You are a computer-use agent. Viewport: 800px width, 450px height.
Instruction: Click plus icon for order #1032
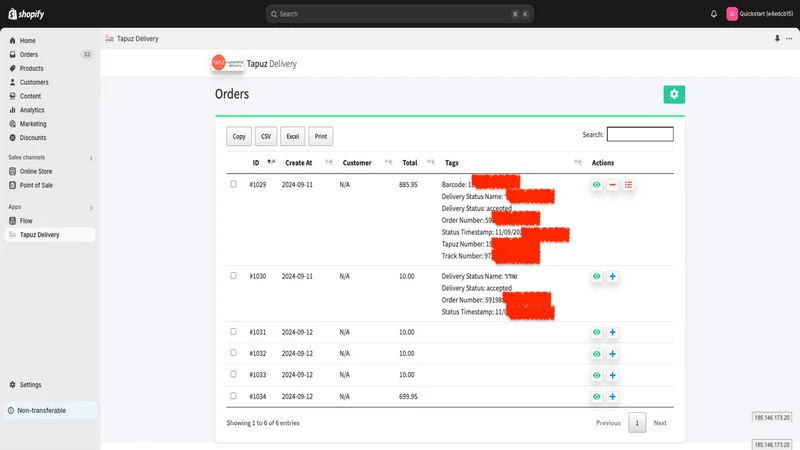(x=612, y=354)
